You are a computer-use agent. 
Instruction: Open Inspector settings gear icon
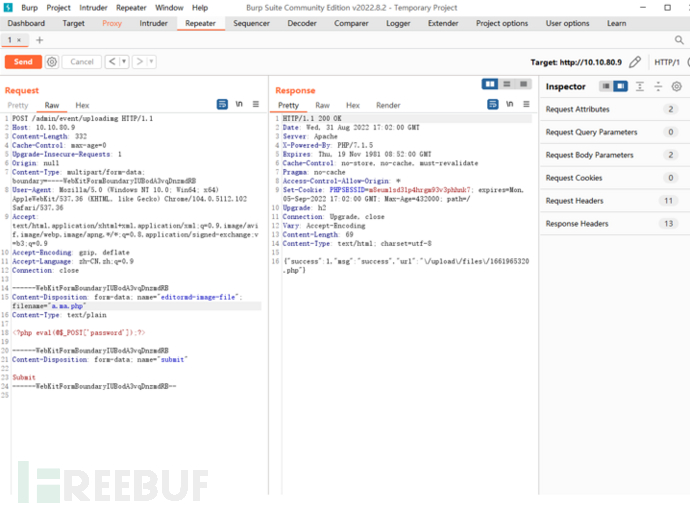click(x=677, y=87)
